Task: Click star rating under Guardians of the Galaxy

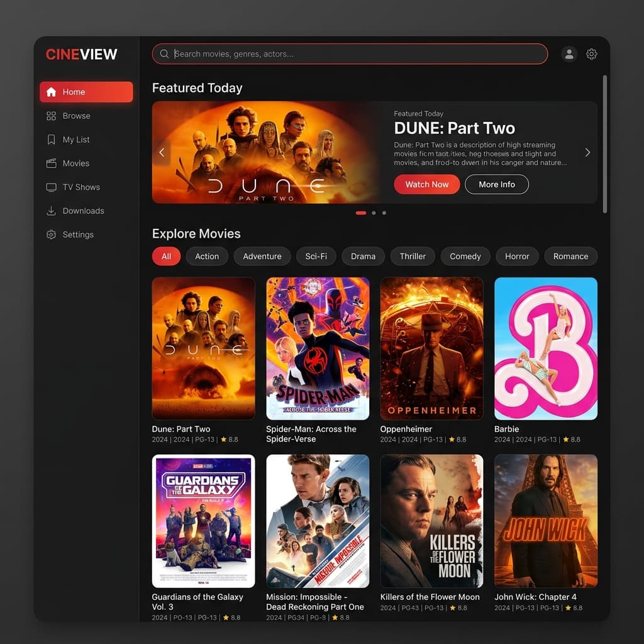Action: [231, 618]
